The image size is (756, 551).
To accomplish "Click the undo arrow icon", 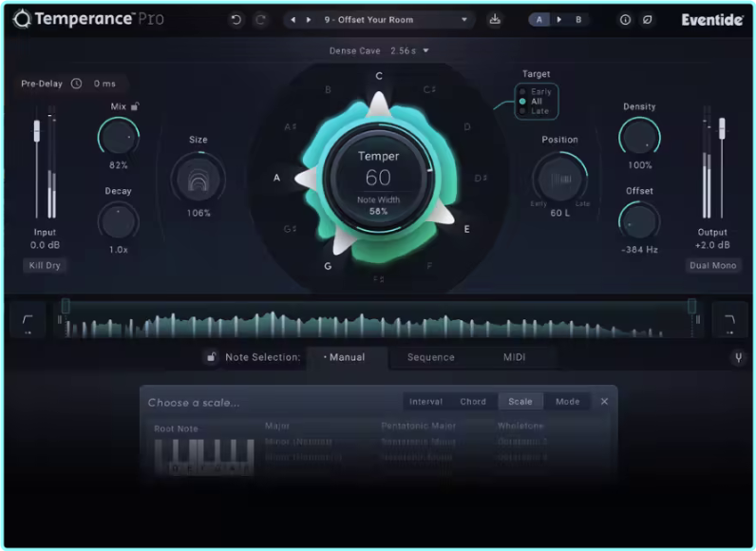I will point(236,20).
